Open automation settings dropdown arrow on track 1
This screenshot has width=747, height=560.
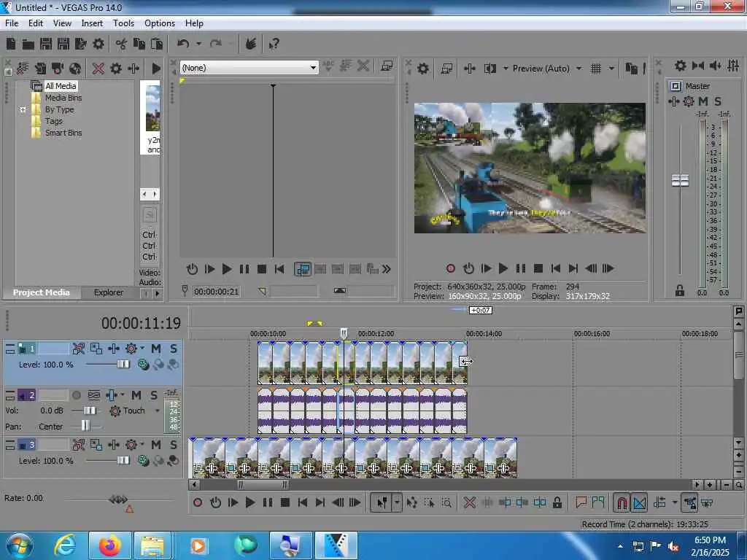point(142,349)
